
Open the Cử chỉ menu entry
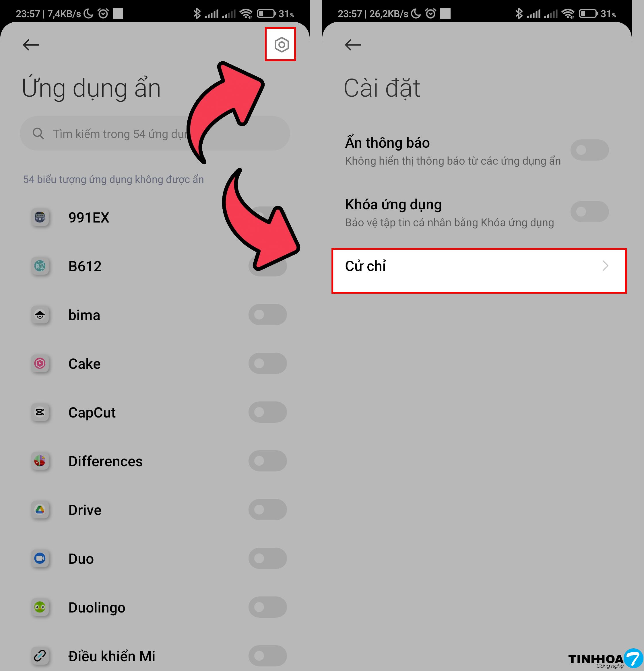click(x=479, y=271)
